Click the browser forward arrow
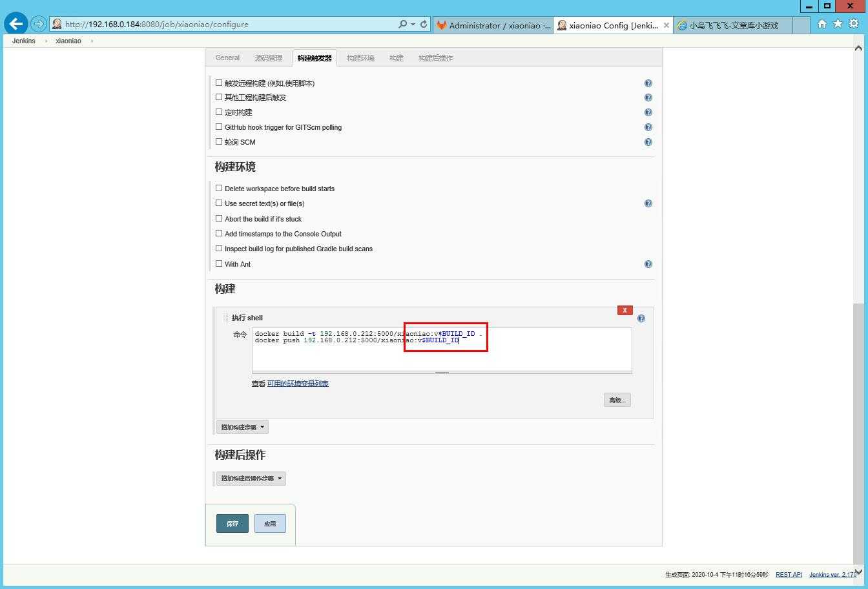The width and height of the screenshot is (868, 589). [x=38, y=24]
